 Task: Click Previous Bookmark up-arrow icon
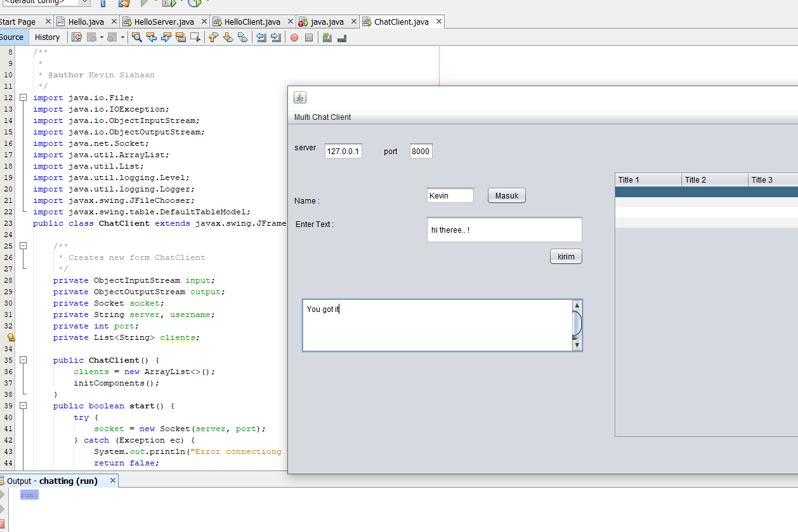tap(213, 37)
